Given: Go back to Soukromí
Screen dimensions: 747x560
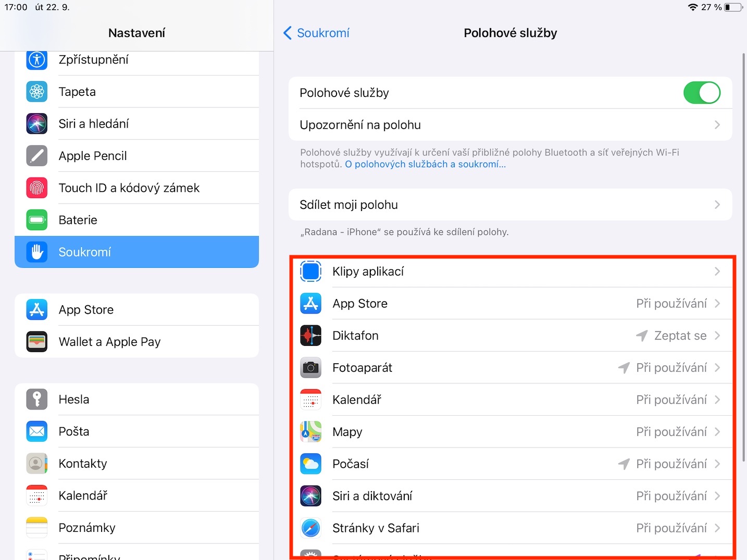Looking at the screenshot, I should click(x=316, y=33).
